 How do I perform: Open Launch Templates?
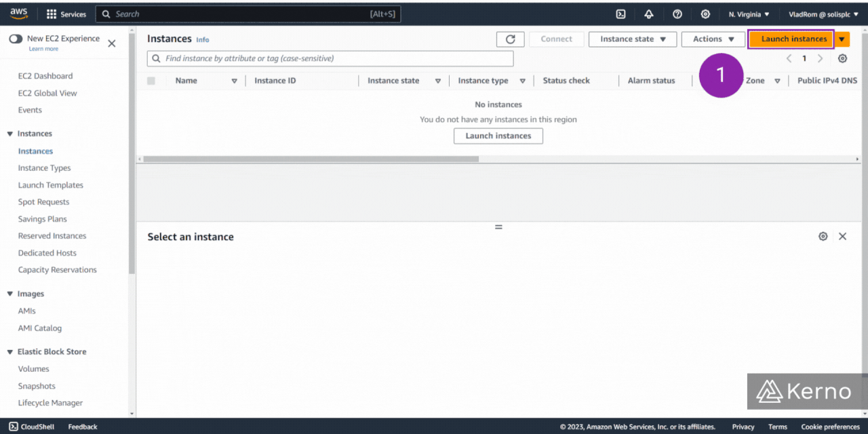(x=51, y=185)
